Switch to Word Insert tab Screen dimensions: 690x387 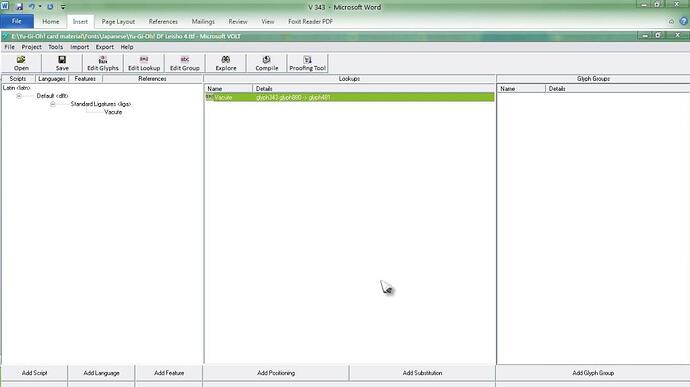pyautogui.click(x=80, y=21)
